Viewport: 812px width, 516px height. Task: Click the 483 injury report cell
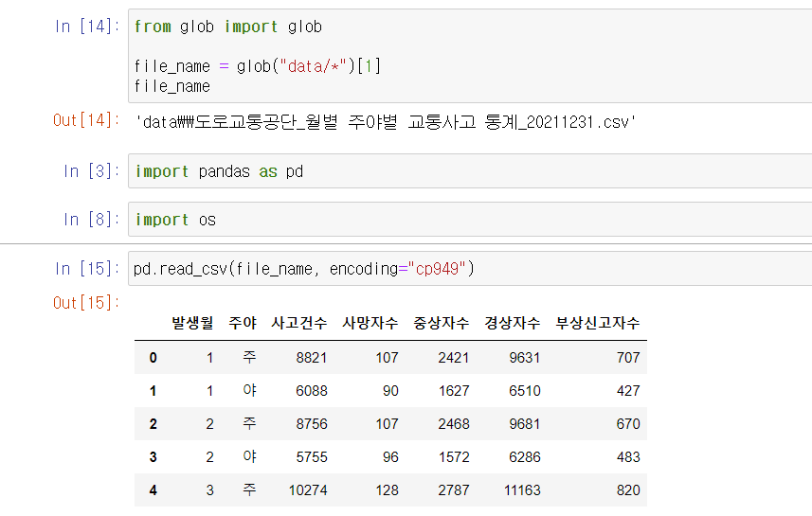(x=628, y=457)
